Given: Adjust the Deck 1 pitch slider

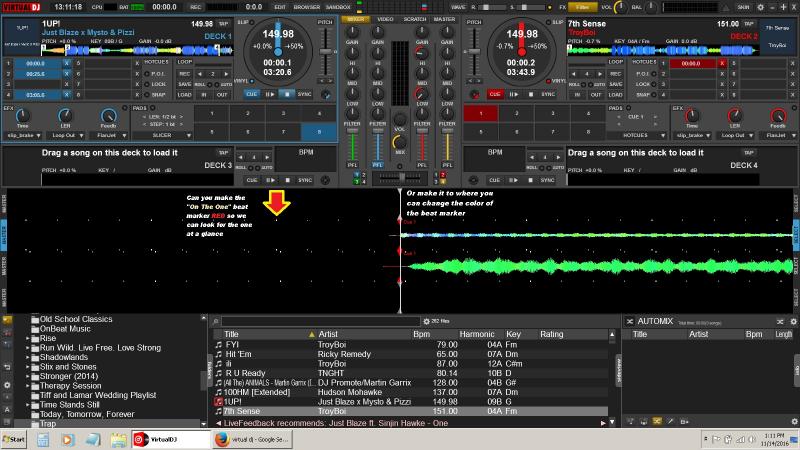Looking at the screenshot, I should point(326,51).
